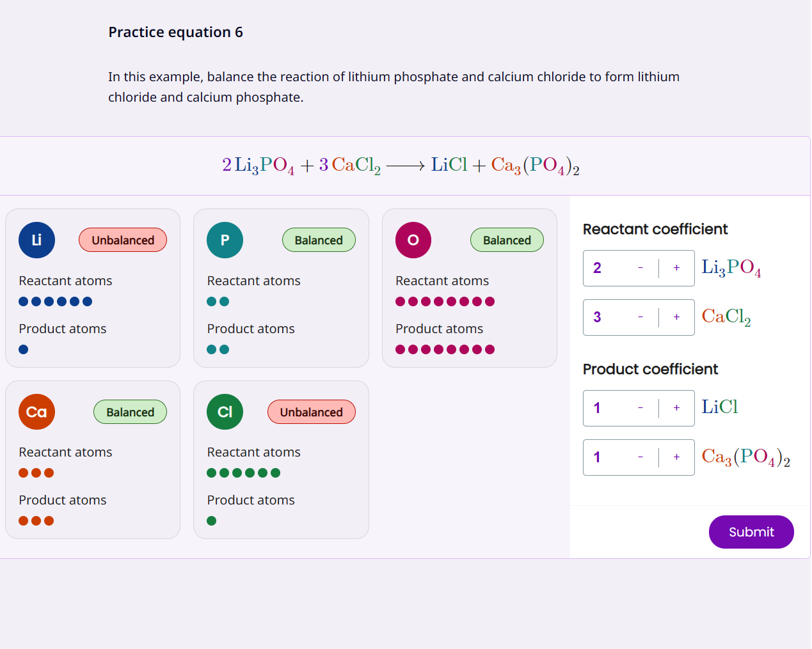The image size is (812, 649).
Task: Click the magenta O element icon
Action: (413, 240)
